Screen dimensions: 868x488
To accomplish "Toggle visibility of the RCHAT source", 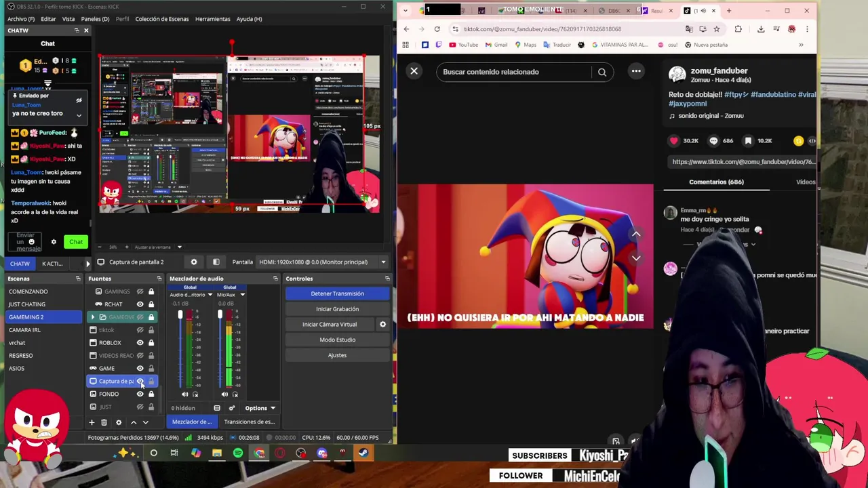I will 140,304.
